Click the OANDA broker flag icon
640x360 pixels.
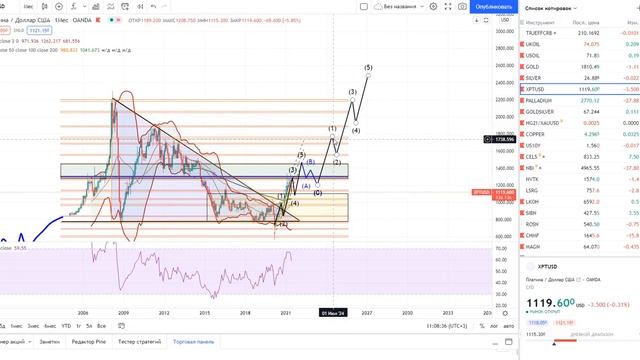98,20
